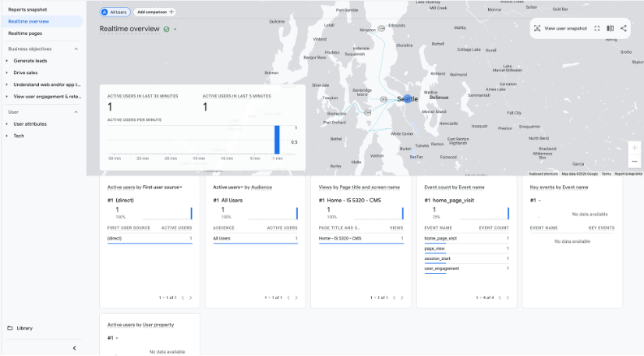The height and width of the screenshot is (356, 644).
Task: Switch to Realtime pages report
Action: [25, 34]
